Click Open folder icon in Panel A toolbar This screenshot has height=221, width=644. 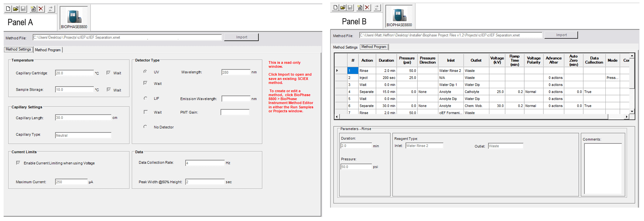click(x=15, y=9)
